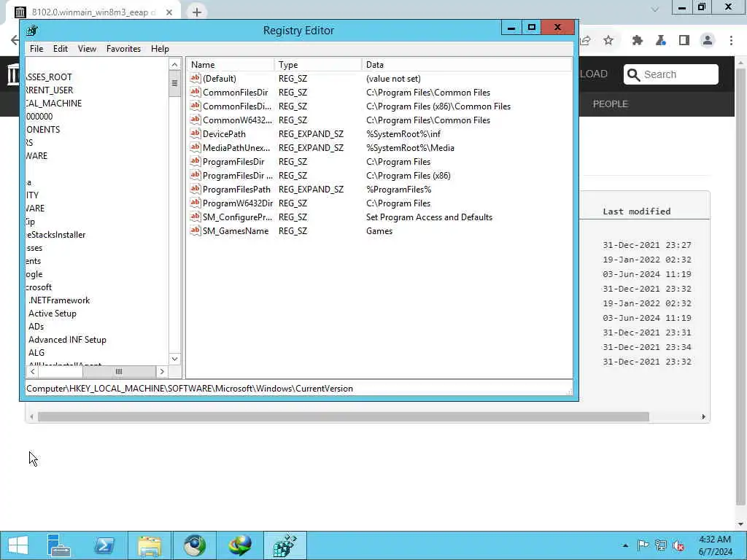Click the registry path in the status bar

pyautogui.click(x=190, y=388)
